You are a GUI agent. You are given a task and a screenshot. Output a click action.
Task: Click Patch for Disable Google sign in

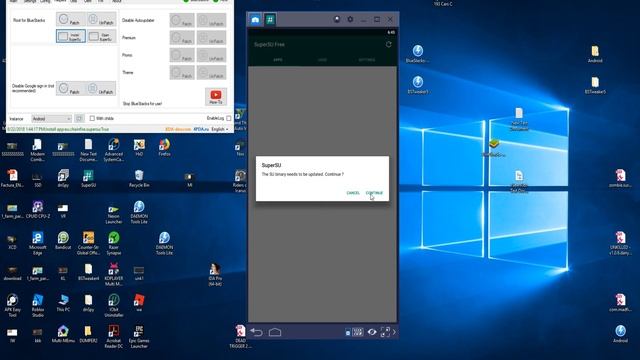70,89
